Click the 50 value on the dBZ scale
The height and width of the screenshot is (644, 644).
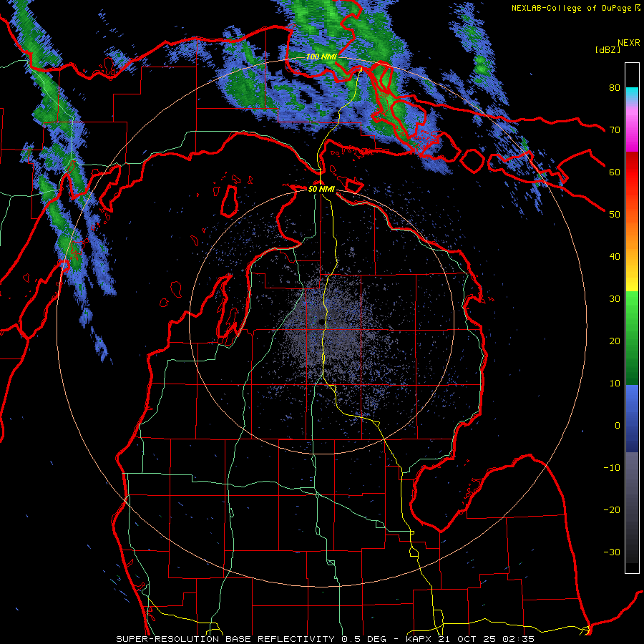[x=615, y=215]
